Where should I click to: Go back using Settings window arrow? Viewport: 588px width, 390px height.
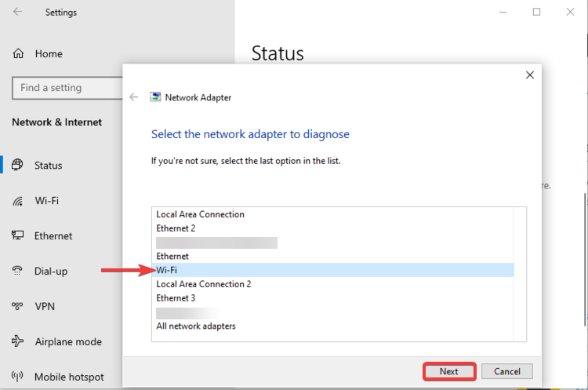(x=18, y=13)
